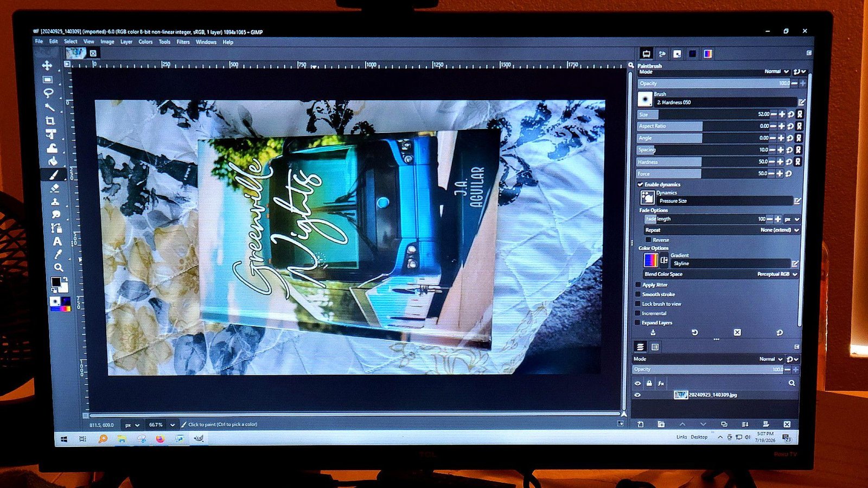Open the Select menu

pyautogui.click(x=71, y=41)
